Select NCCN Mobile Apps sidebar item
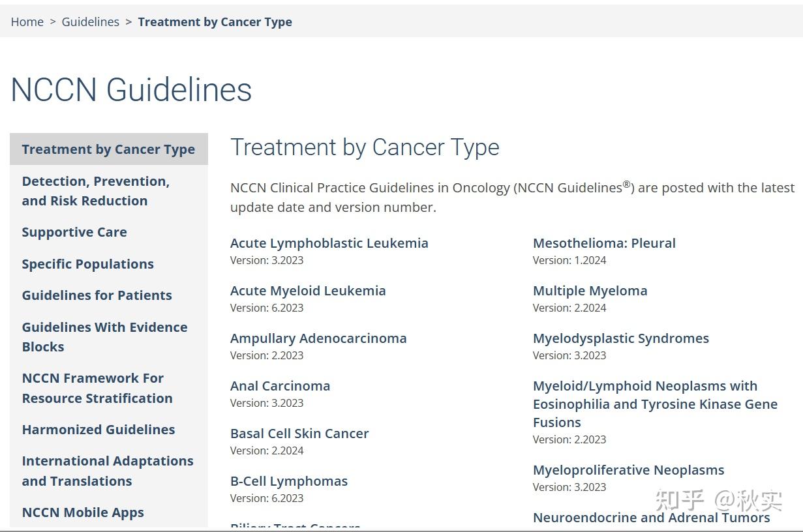This screenshot has height=532, width=803. [83, 512]
